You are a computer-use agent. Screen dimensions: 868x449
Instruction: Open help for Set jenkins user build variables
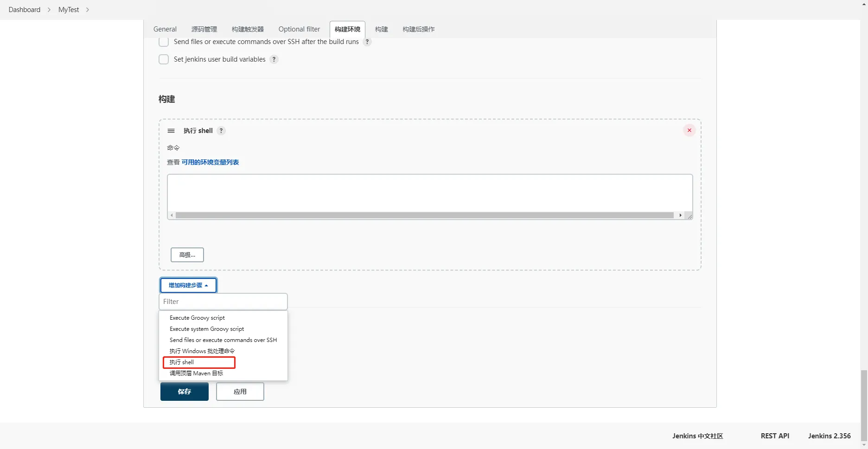point(274,59)
